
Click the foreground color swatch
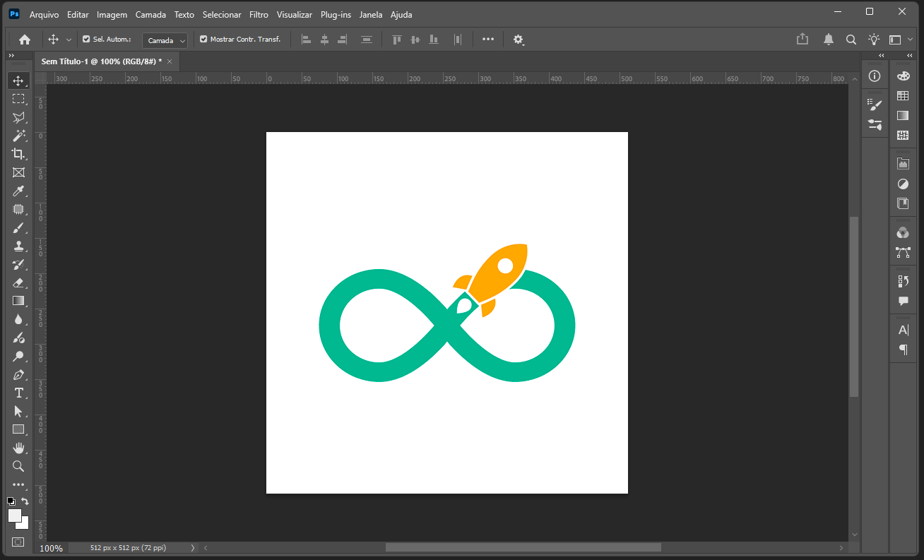(x=14, y=516)
